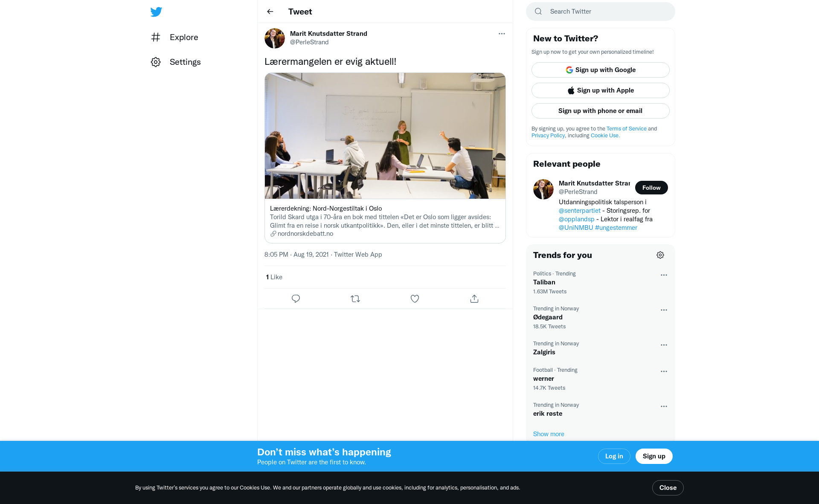The image size is (819, 504).
Task: Open more options for the Taliban trend
Action: [x=664, y=275]
